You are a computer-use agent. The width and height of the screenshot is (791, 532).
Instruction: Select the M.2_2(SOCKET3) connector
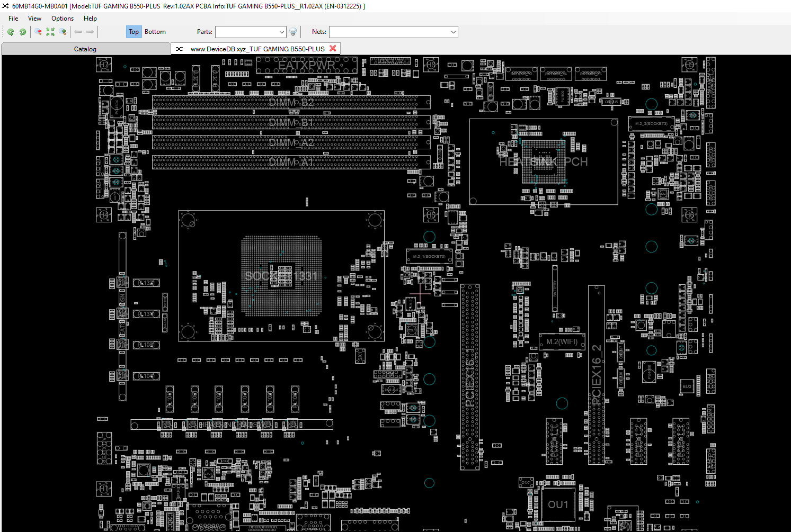point(651,123)
